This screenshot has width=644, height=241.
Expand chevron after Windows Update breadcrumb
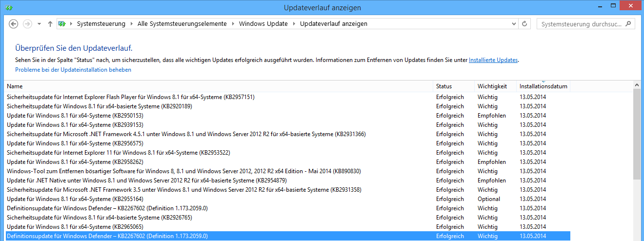[x=294, y=24]
